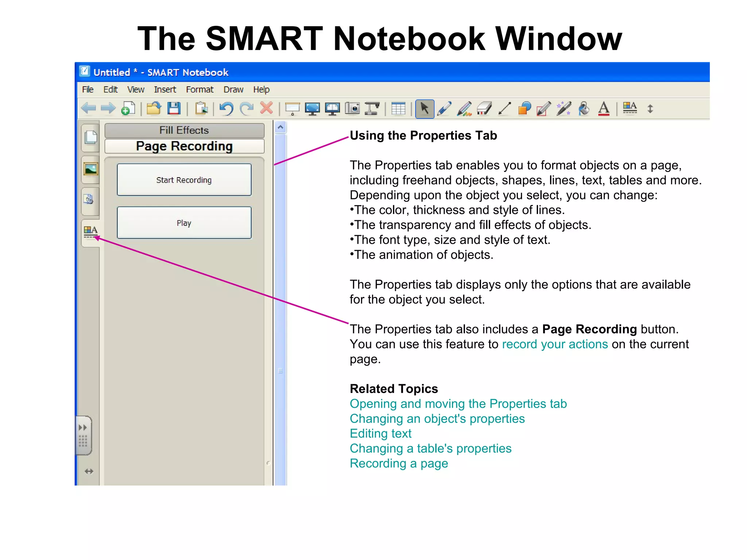Open the Help menu
This screenshot has width=747, height=560.
(262, 90)
